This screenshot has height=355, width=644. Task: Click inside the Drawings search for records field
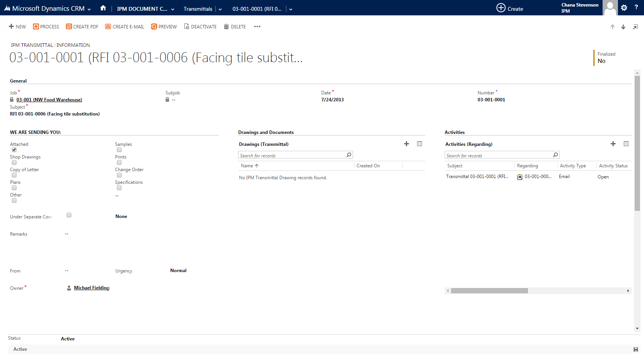291,155
